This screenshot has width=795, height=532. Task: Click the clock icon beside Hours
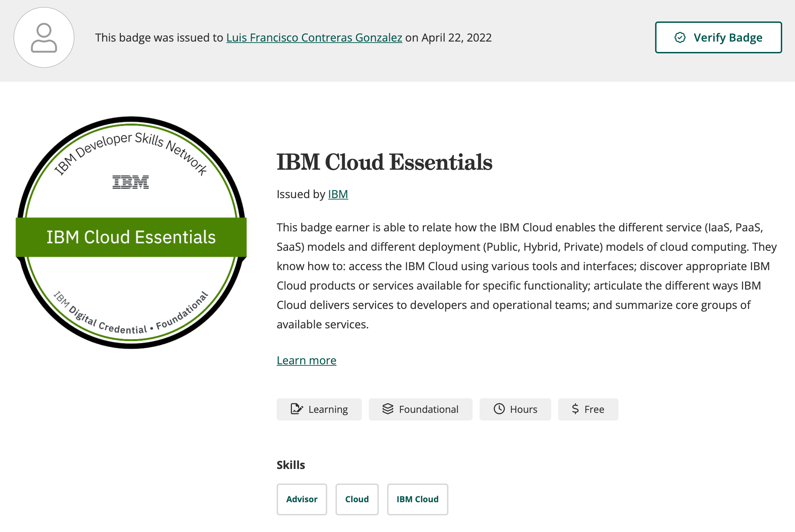[x=499, y=409]
